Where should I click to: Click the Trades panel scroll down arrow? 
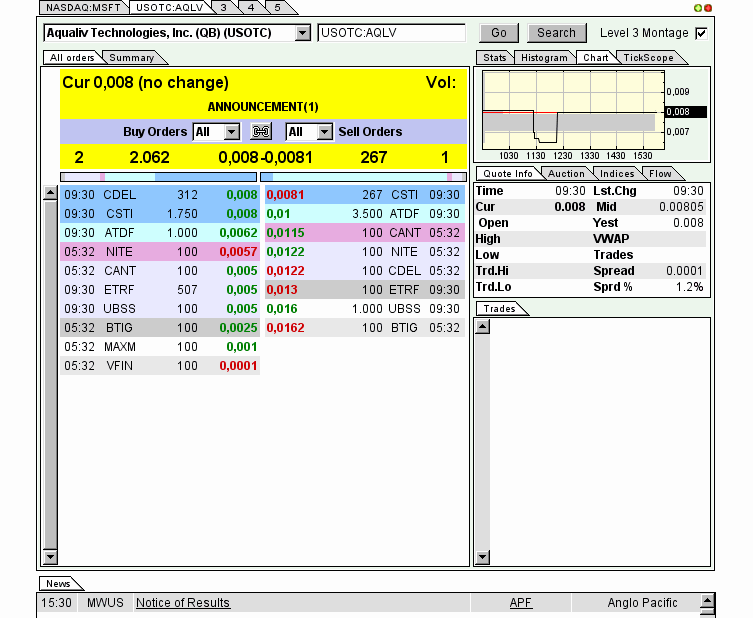click(x=483, y=557)
